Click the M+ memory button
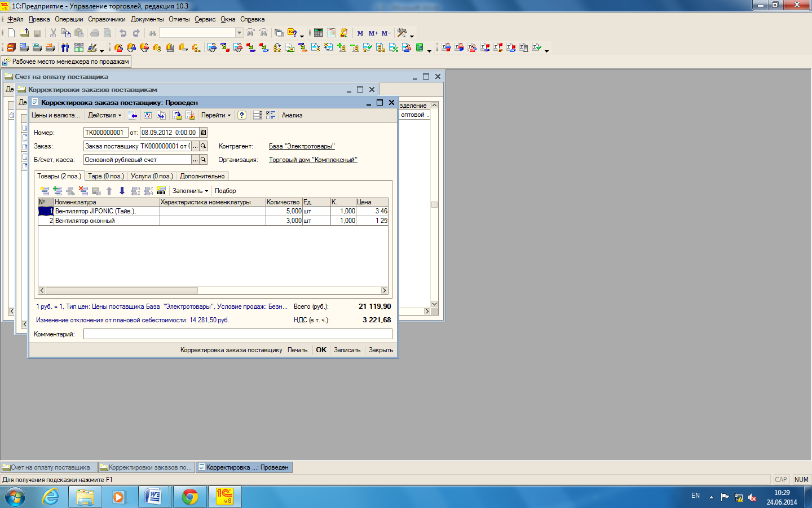812x508 pixels. [373, 33]
